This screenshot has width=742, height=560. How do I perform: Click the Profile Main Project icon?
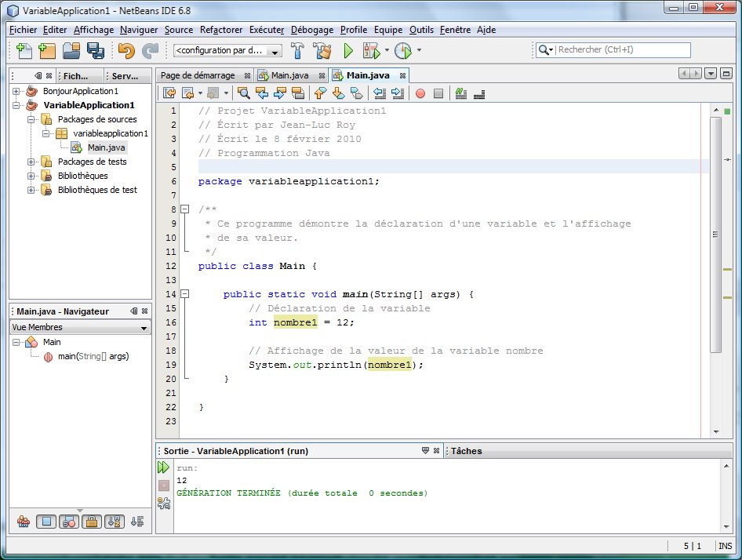coord(403,50)
